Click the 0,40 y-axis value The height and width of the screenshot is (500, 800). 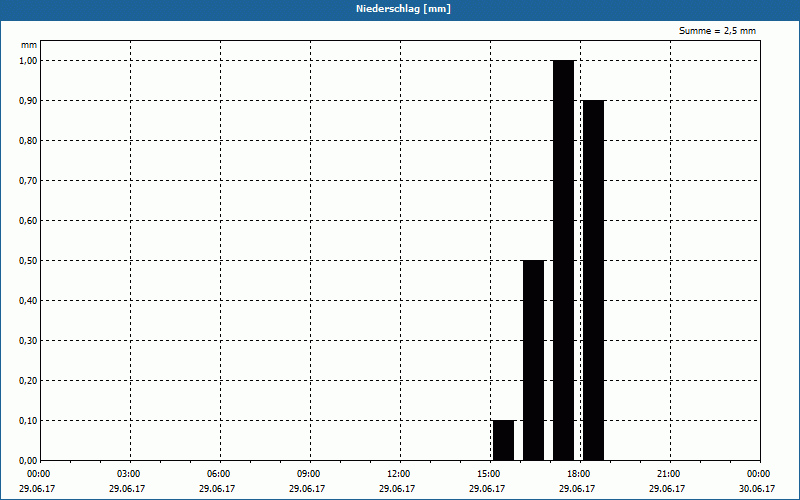click(28, 301)
